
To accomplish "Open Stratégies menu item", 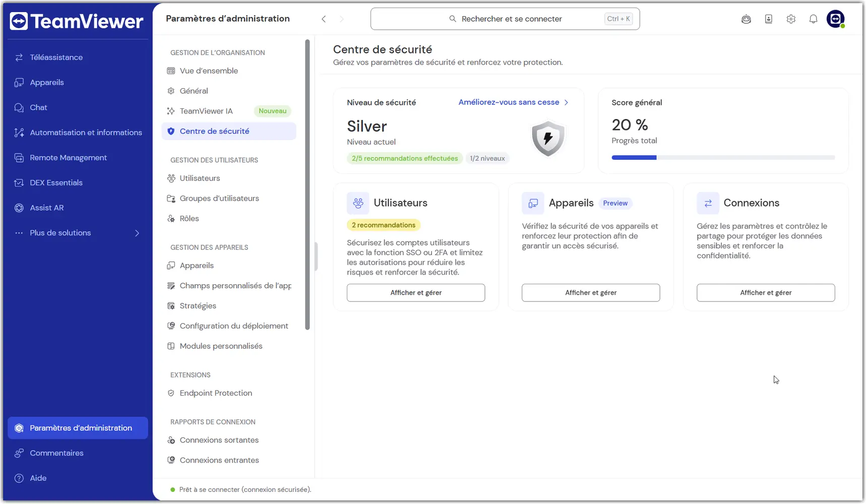I will tap(229, 306).
